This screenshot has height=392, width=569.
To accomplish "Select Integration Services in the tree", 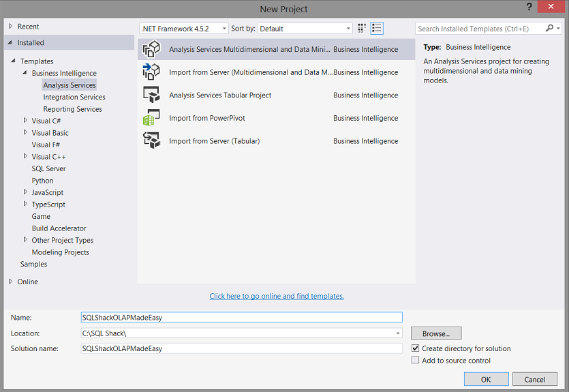I will pyautogui.click(x=74, y=97).
